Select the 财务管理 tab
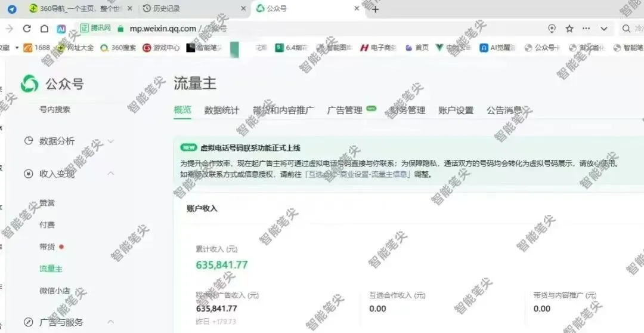The height and width of the screenshot is (333, 644). pyautogui.click(x=407, y=110)
